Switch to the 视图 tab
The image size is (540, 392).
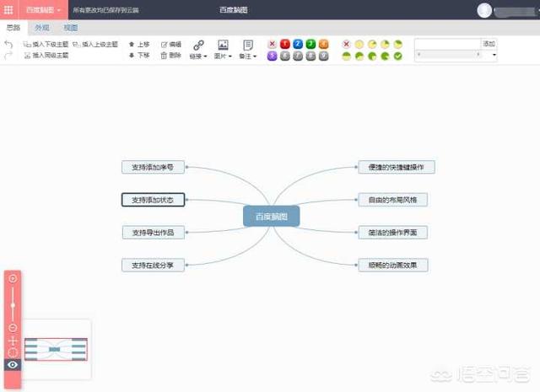71,28
